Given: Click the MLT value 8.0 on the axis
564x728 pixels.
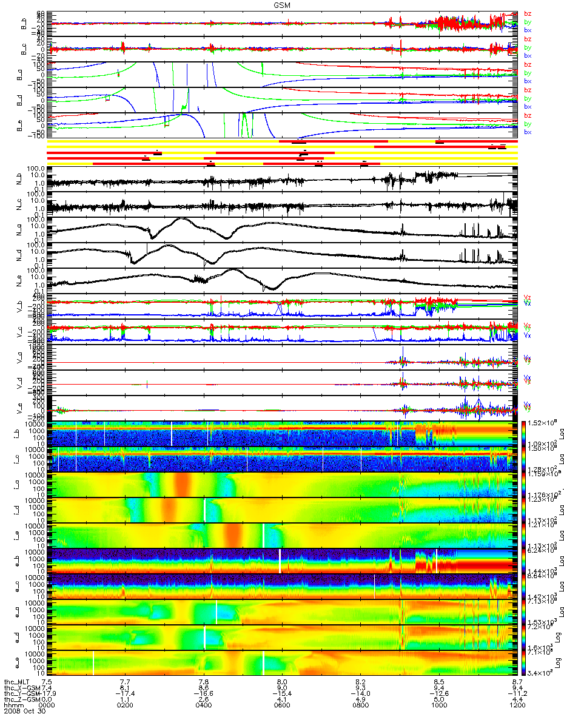Looking at the screenshot, I should 281,683.
